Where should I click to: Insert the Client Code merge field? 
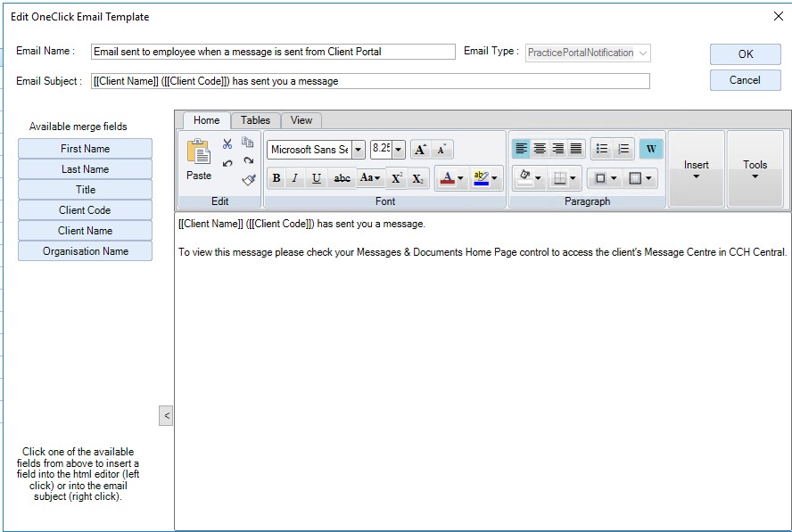[x=85, y=210]
